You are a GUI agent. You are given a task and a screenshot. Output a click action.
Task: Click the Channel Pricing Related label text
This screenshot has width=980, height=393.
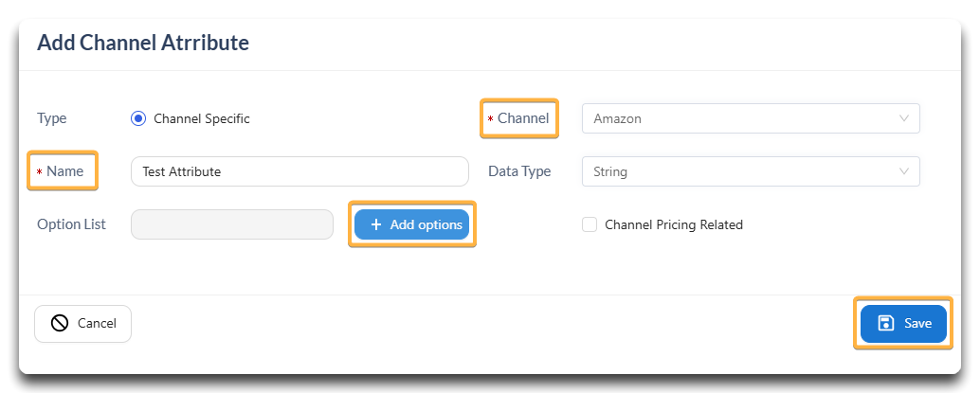(x=674, y=225)
